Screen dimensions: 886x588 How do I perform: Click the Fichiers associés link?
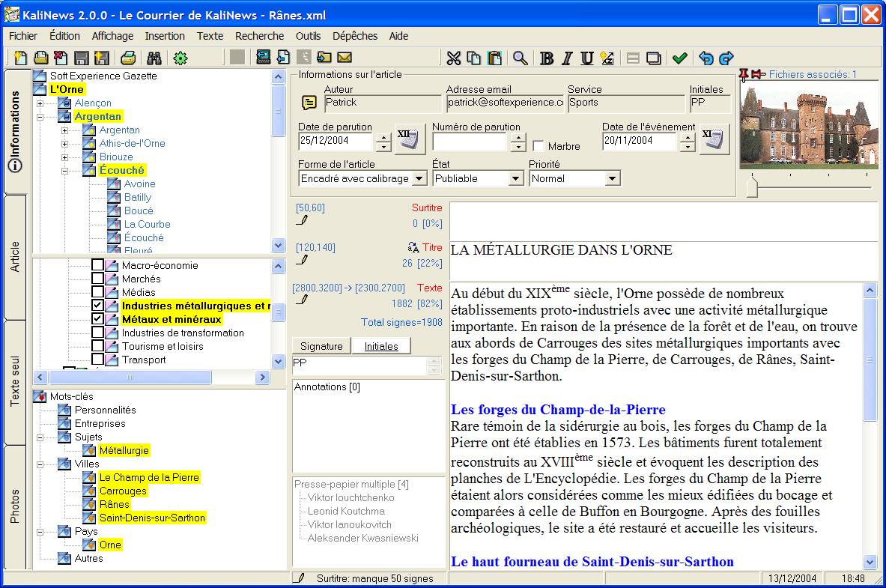[813, 74]
